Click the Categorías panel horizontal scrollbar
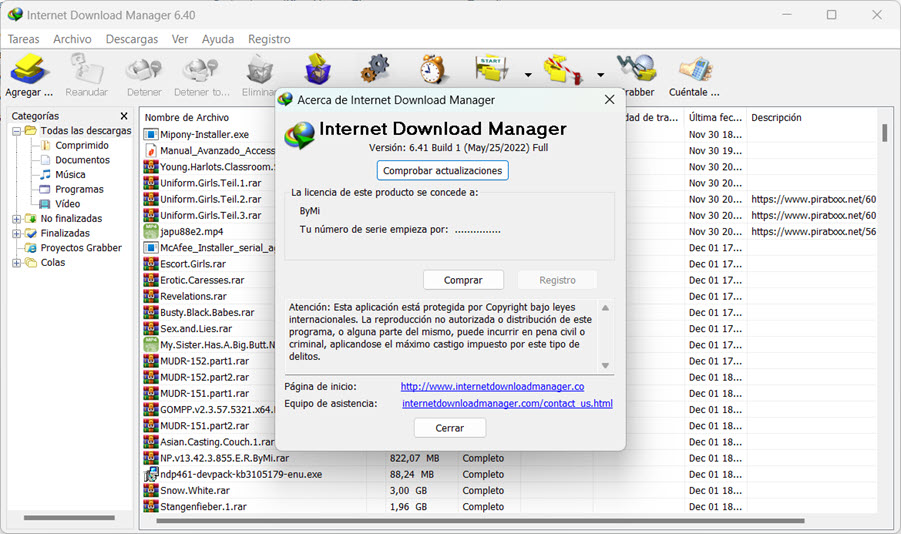901x534 pixels. point(70,518)
